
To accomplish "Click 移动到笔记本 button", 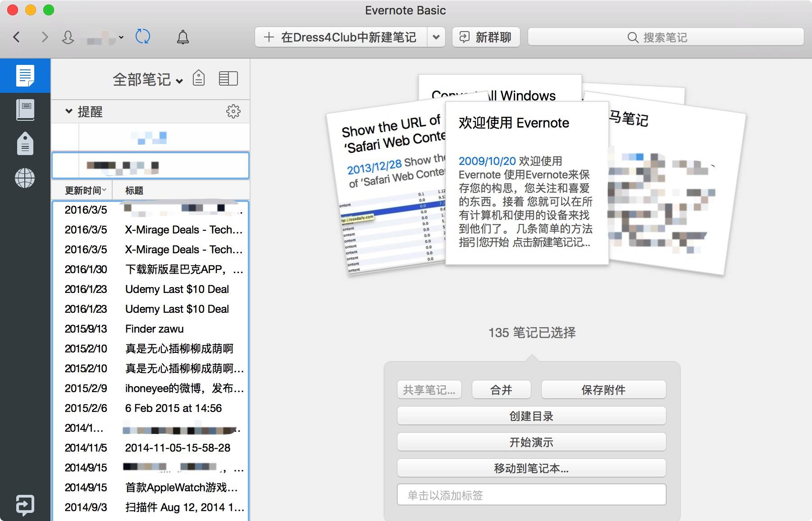I will [x=531, y=468].
